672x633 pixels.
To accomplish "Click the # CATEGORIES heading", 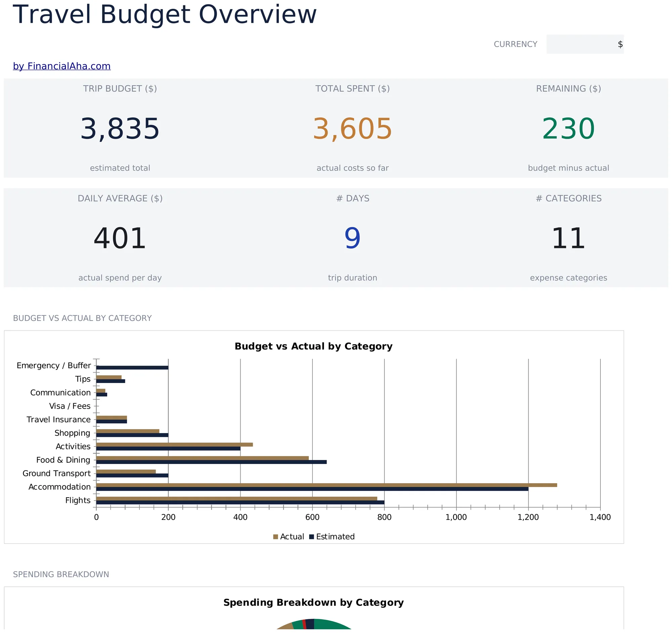I will coord(569,199).
